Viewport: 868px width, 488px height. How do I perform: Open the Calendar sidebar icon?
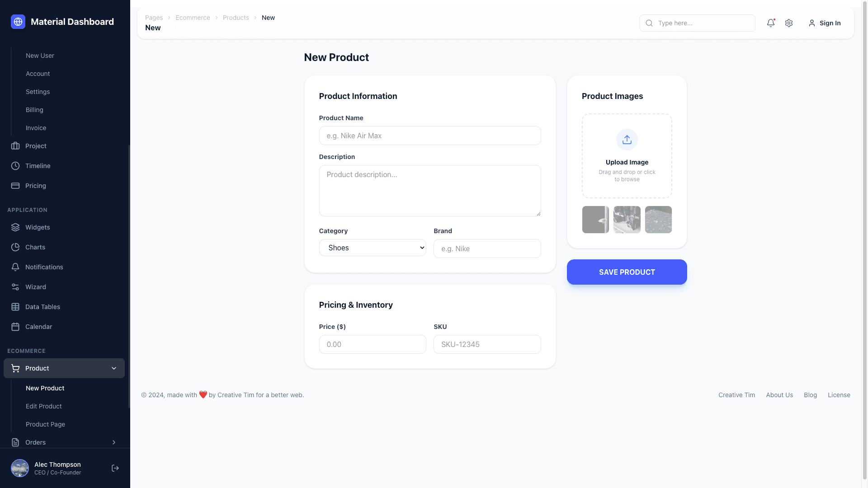click(15, 327)
